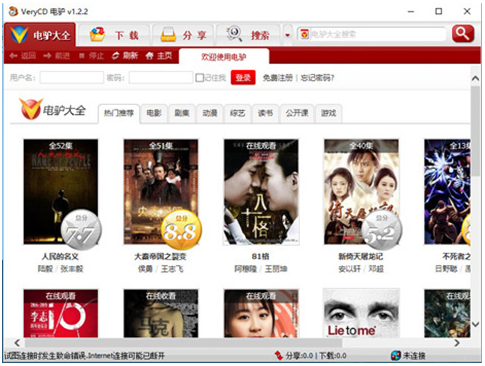This screenshot has height=366, width=485.
Task: Stop loading with the 停止 button
Action: point(91,56)
